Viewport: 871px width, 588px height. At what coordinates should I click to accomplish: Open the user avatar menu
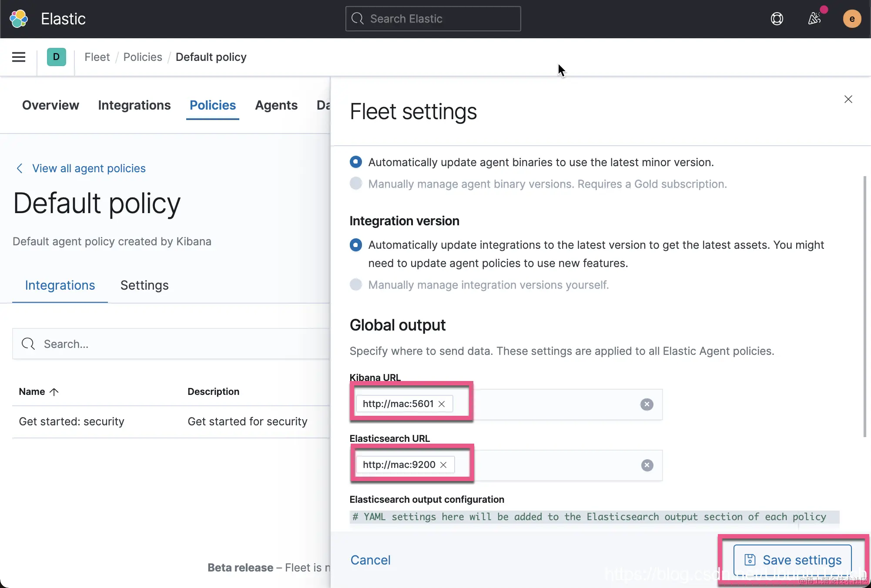(851, 19)
